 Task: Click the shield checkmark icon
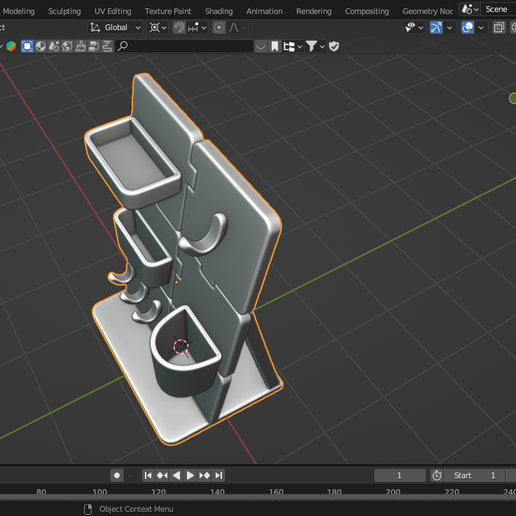tap(334, 46)
